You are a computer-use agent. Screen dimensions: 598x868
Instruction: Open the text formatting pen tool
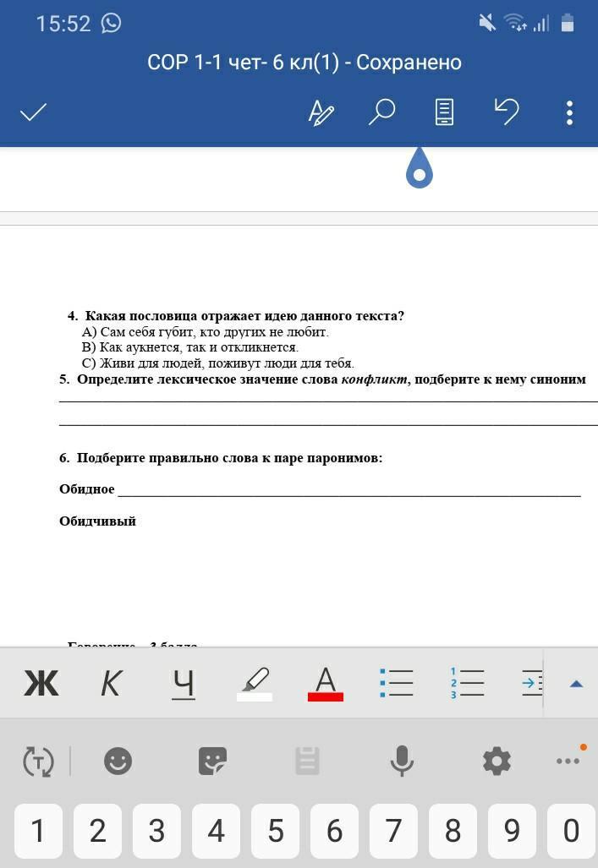click(x=321, y=112)
